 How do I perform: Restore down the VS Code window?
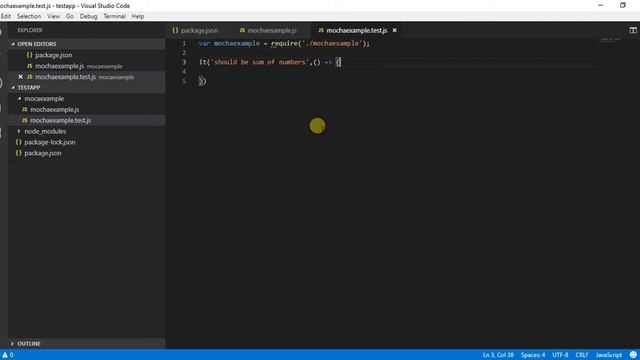pos(622,5)
